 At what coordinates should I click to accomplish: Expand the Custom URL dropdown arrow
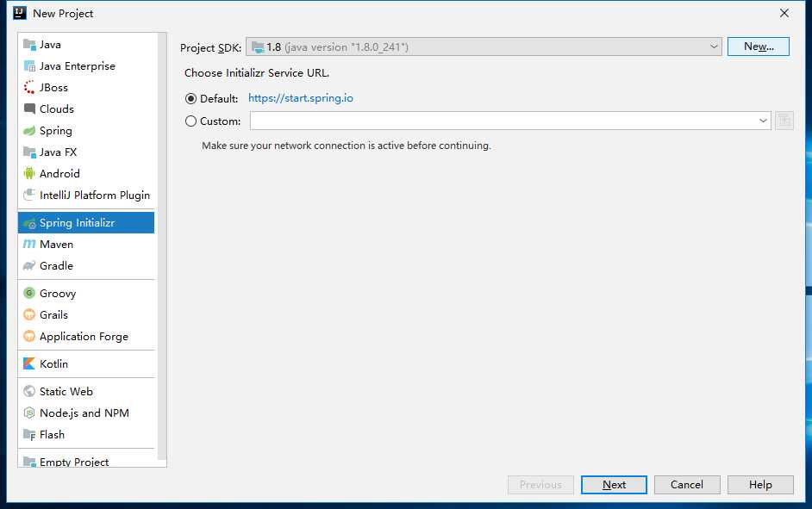point(763,121)
